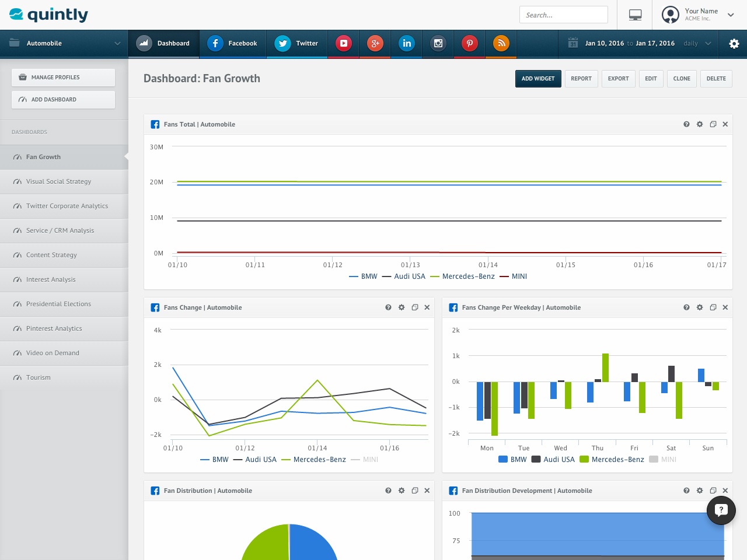Open settings of Fans Total widget
This screenshot has height=560, width=747.
tap(700, 124)
